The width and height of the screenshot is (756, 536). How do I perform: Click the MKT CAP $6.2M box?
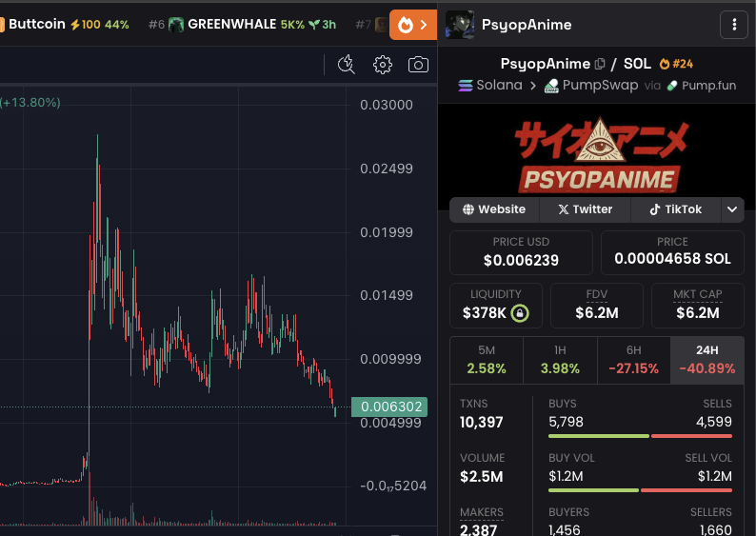(x=698, y=306)
